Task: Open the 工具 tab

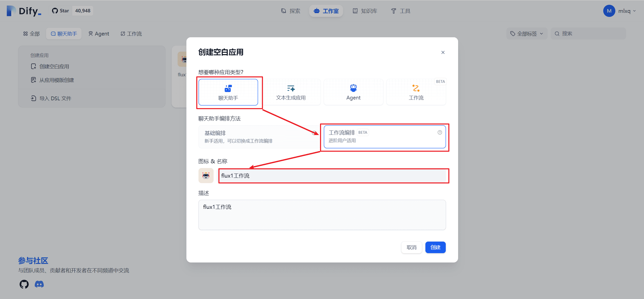Action: point(401,11)
